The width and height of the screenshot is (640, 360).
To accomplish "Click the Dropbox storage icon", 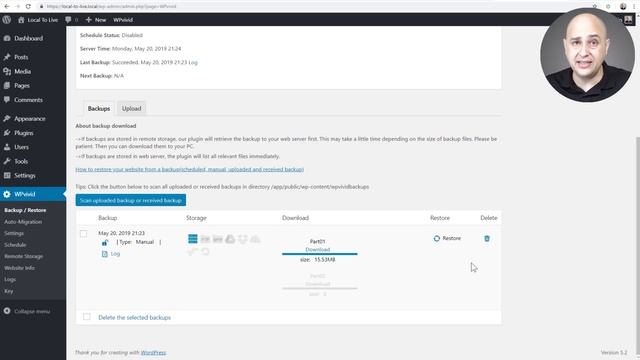I will (243, 239).
